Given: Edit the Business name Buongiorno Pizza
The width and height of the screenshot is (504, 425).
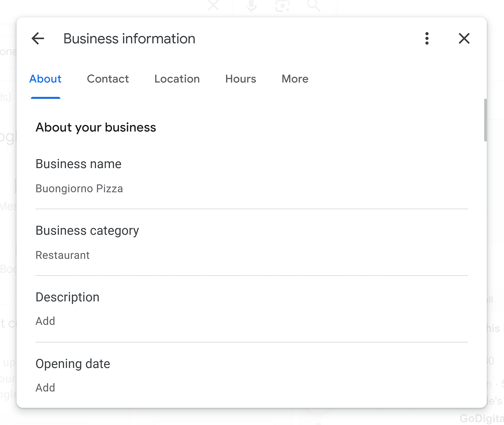Looking at the screenshot, I should click(79, 189).
